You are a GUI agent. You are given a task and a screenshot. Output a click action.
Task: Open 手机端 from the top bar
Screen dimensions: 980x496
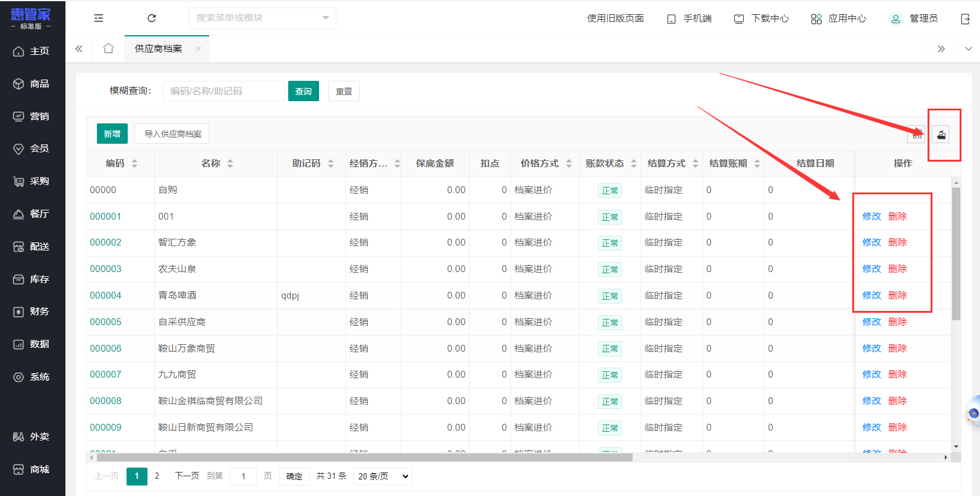689,19
